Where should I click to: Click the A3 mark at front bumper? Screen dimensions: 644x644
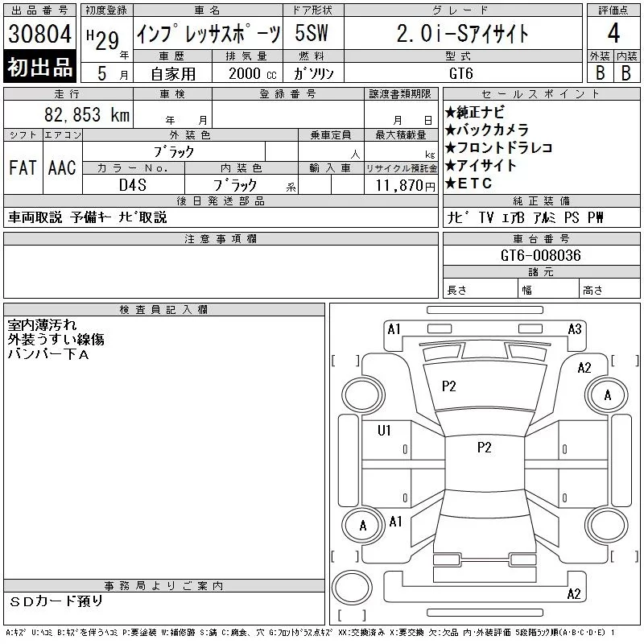click(575, 329)
